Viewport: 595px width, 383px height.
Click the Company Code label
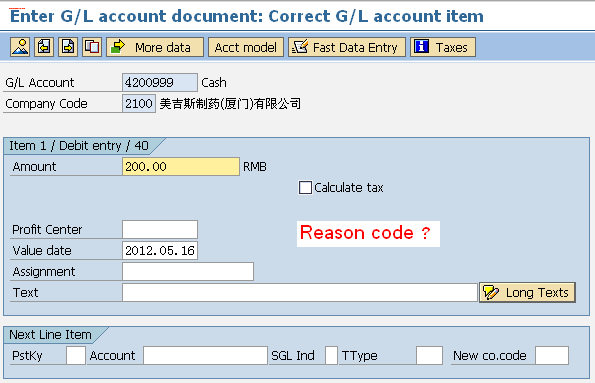pos(46,103)
